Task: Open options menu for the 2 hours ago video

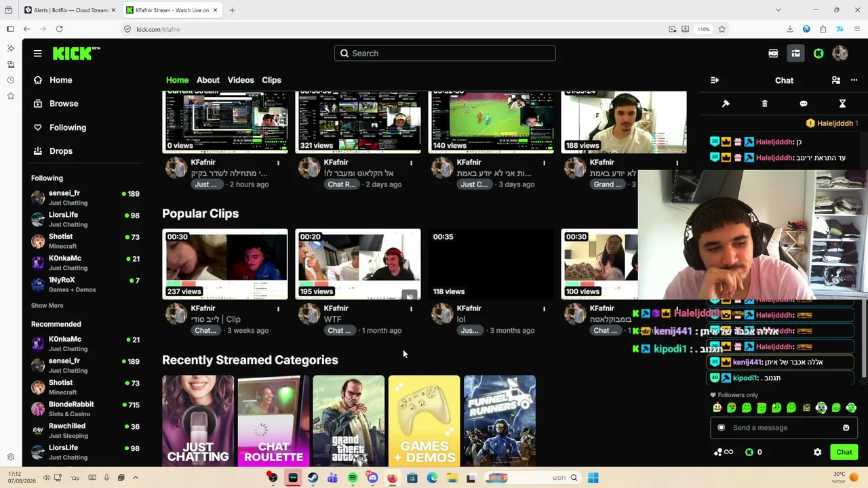Action: pos(278,163)
